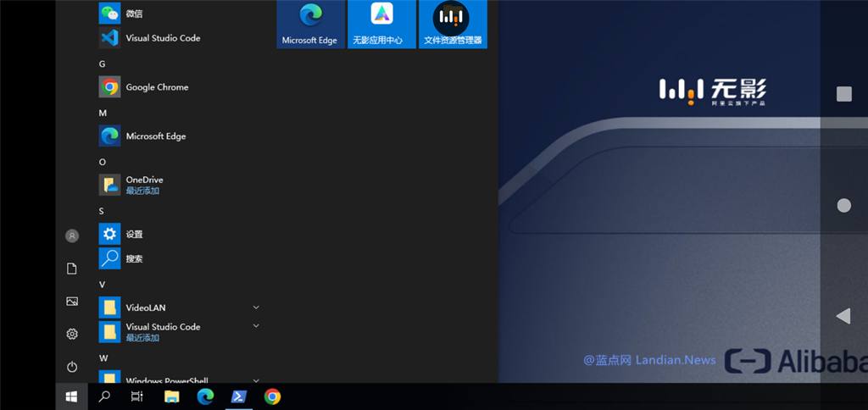Tap the Android circle home button
The width and height of the screenshot is (868, 410).
tap(843, 206)
